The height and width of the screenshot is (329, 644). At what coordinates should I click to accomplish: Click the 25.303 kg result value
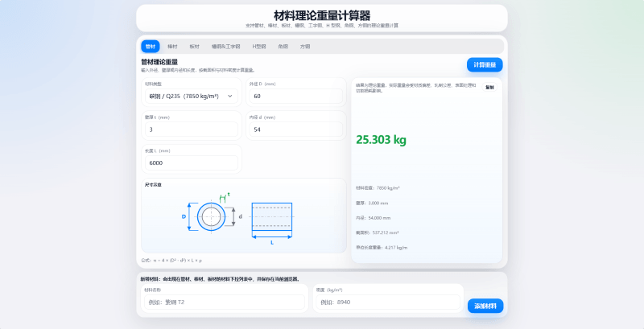click(381, 140)
